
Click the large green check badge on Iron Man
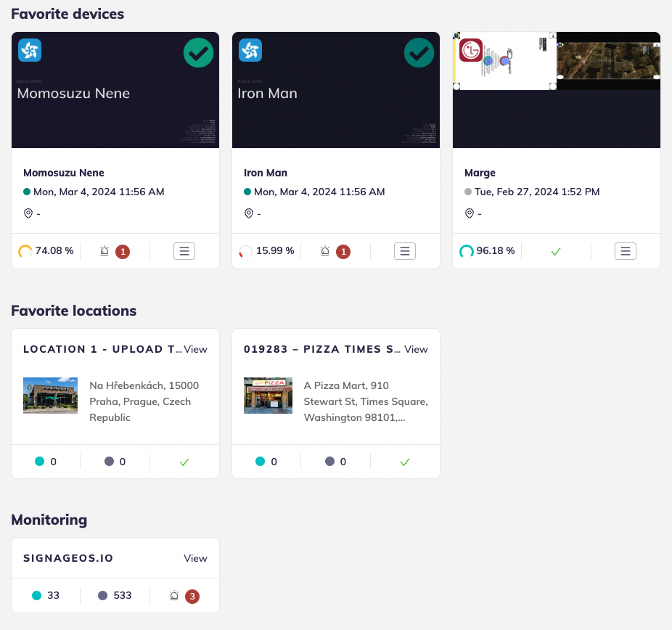419,53
